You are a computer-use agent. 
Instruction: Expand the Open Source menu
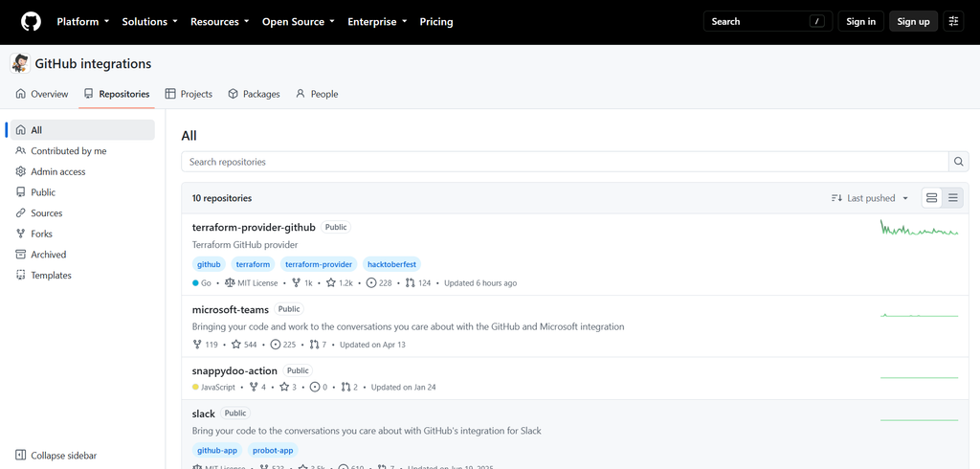tap(299, 21)
